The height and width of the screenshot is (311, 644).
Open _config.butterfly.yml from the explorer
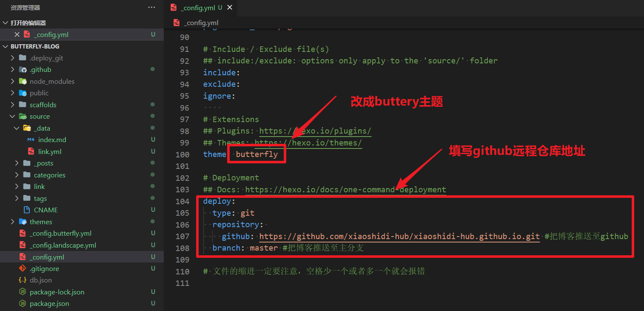tap(60, 233)
